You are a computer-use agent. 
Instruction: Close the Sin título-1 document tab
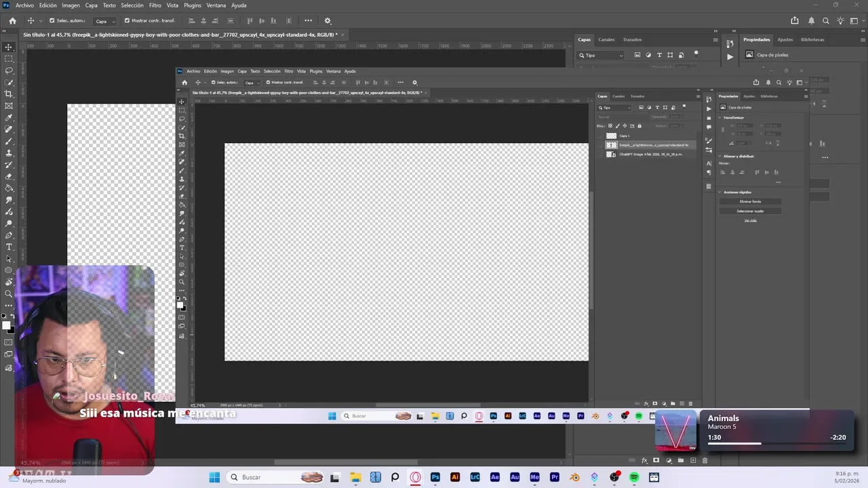click(x=343, y=35)
